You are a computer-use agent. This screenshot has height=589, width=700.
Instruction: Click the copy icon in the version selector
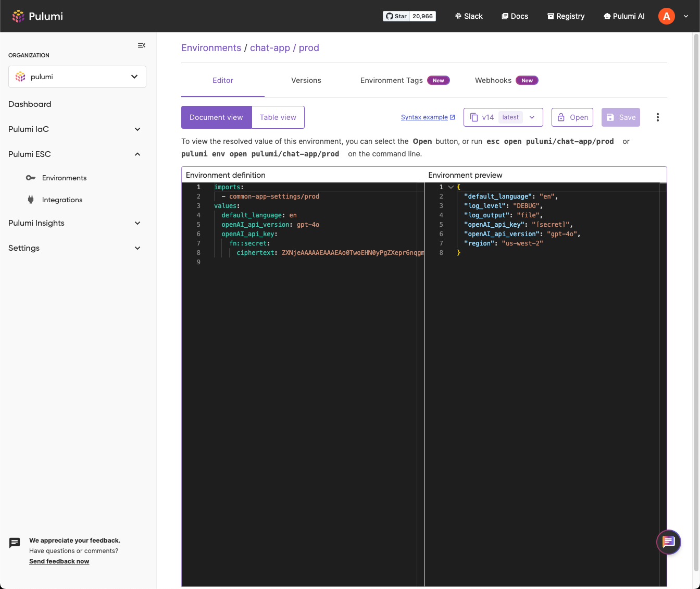click(x=474, y=117)
